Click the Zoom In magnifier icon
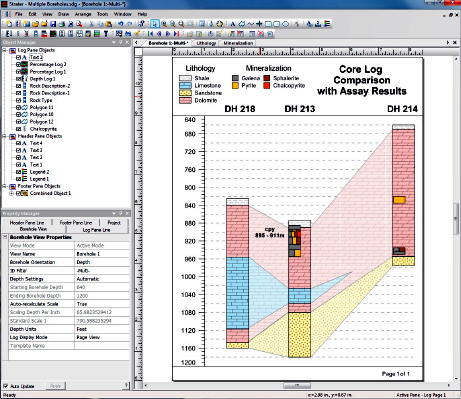Screen dimensions: 461x399 [164, 24]
